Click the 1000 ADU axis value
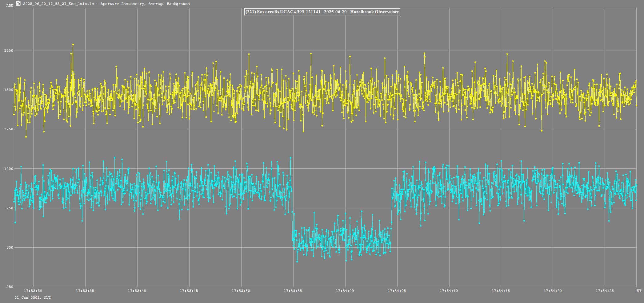This screenshot has width=644, height=303. pos(9,169)
